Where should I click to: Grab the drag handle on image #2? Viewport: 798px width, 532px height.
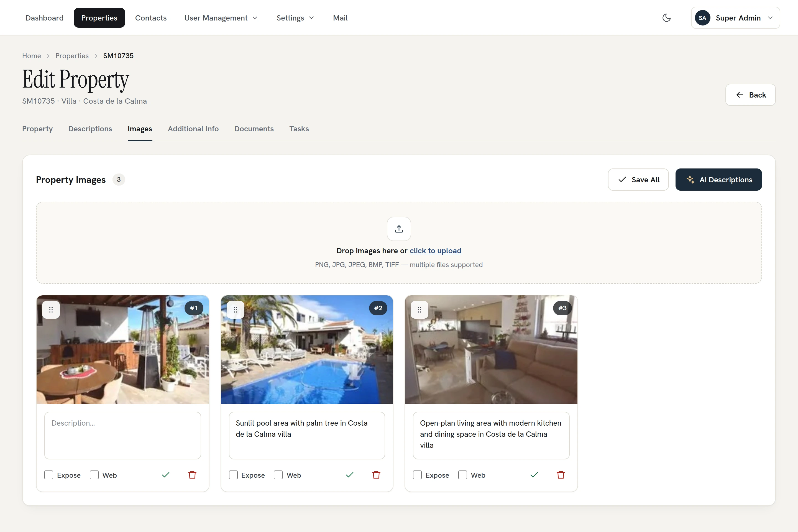[x=236, y=310]
